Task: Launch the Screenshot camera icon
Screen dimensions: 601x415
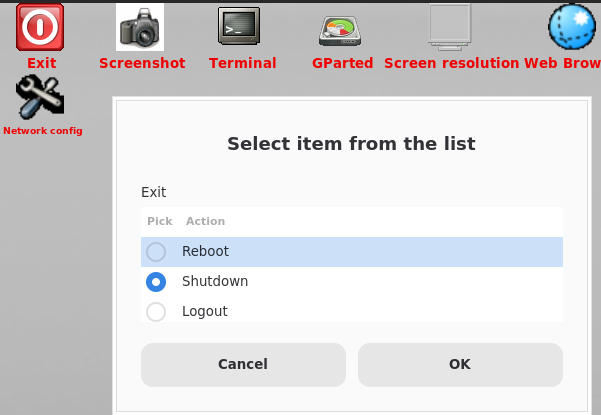Action: (140, 27)
